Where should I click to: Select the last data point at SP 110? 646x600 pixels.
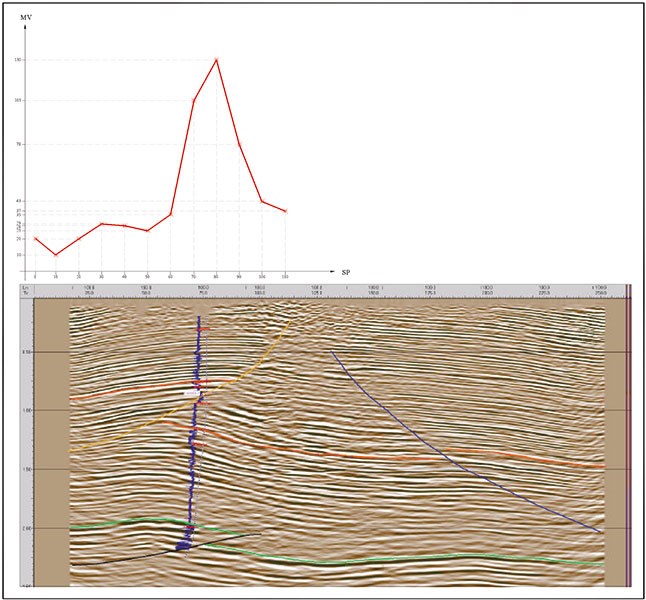(x=286, y=211)
